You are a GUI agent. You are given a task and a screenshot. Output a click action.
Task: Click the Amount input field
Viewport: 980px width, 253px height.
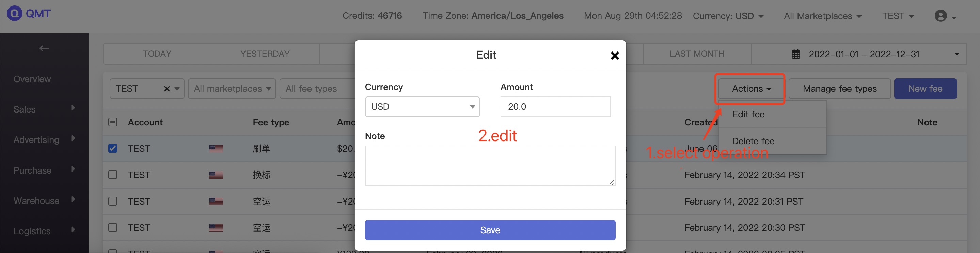tap(555, 107)
